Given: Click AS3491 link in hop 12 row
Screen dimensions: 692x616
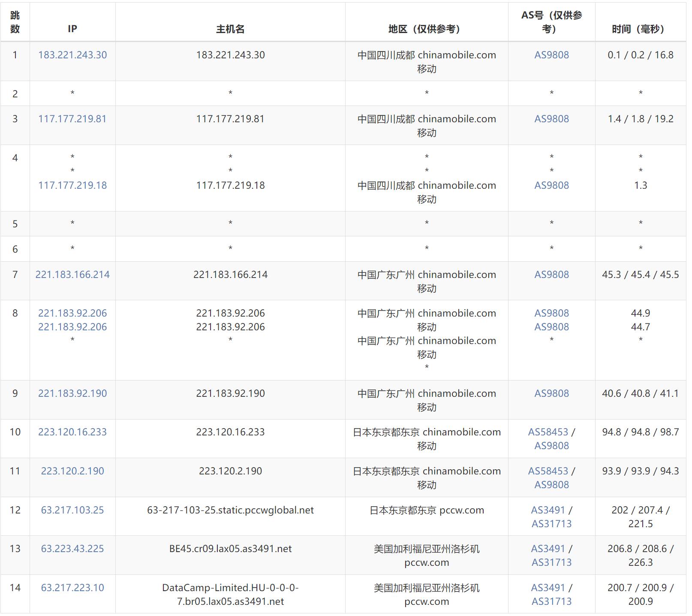Looking at the screenshot, I should 548,510.
